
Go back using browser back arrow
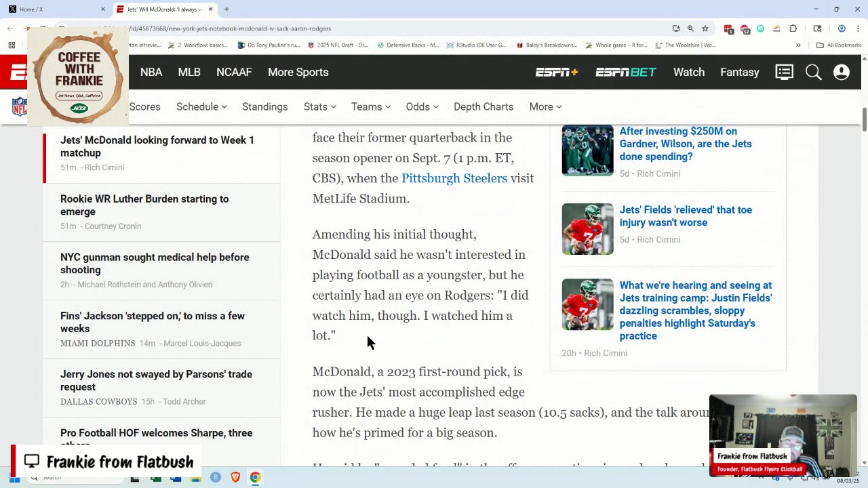10,28
